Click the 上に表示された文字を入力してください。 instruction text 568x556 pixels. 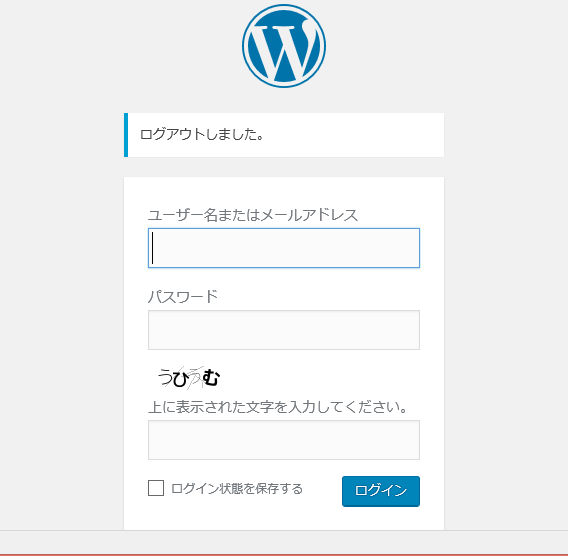278,407
